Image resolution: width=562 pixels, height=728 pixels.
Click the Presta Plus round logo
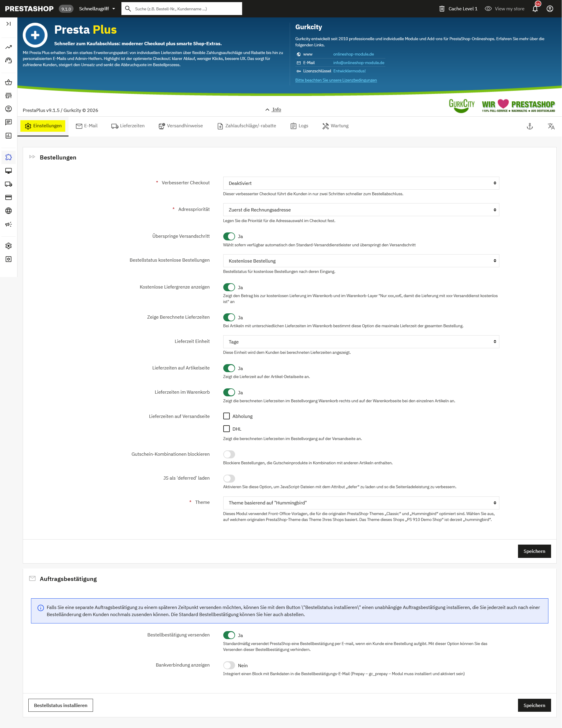tap(35, 35)
